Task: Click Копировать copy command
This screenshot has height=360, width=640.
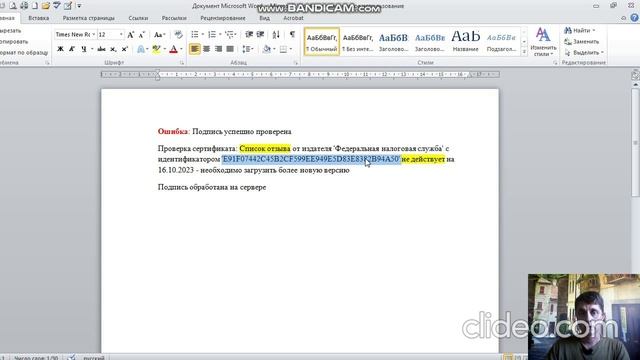Action: pyautogui.click(x=14, y=42)
